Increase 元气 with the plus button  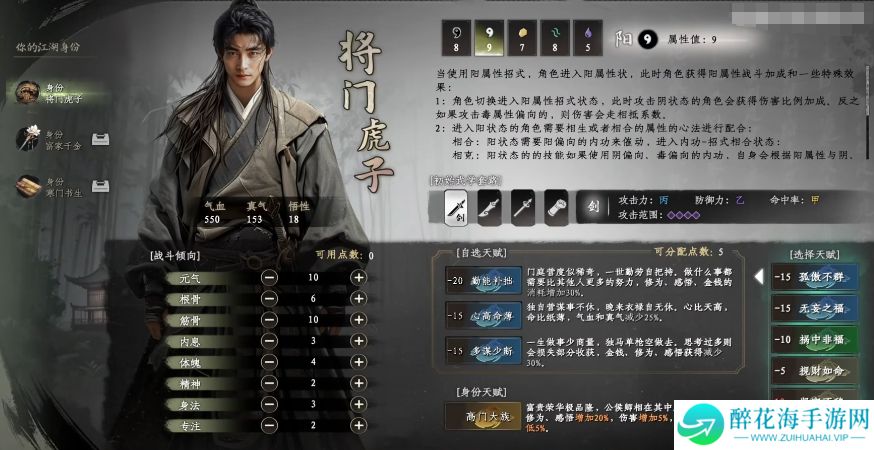(x=358, y=277)
